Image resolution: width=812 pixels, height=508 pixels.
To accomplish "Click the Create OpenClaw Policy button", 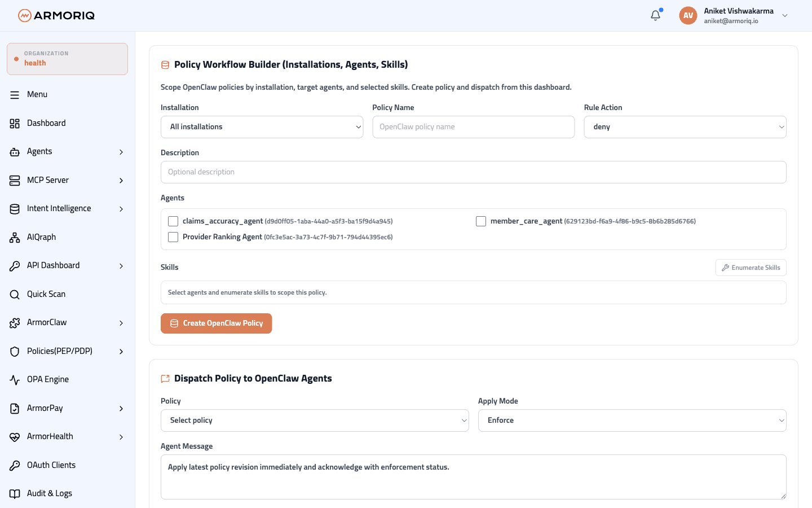I will pyautogui.click(x=216, y=323).
